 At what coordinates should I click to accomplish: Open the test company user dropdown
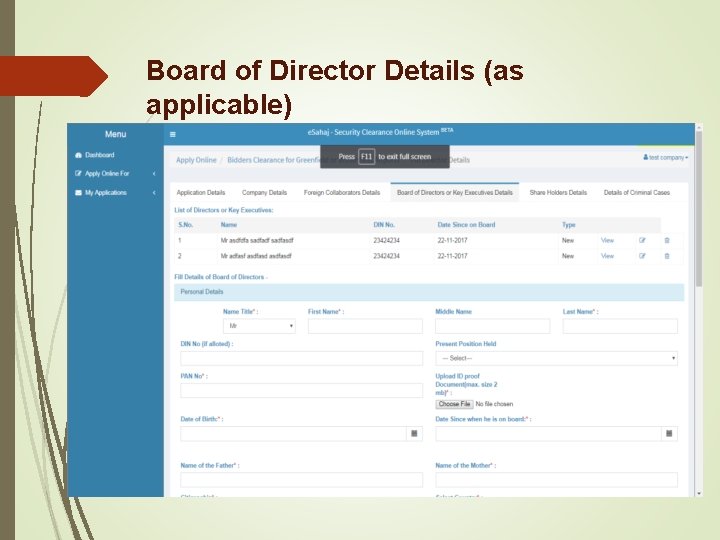(665, 158)
